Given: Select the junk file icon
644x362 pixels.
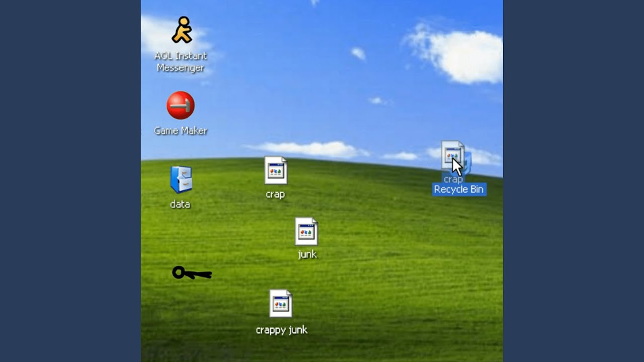Looking at the screenshot, I should [306, 231].
